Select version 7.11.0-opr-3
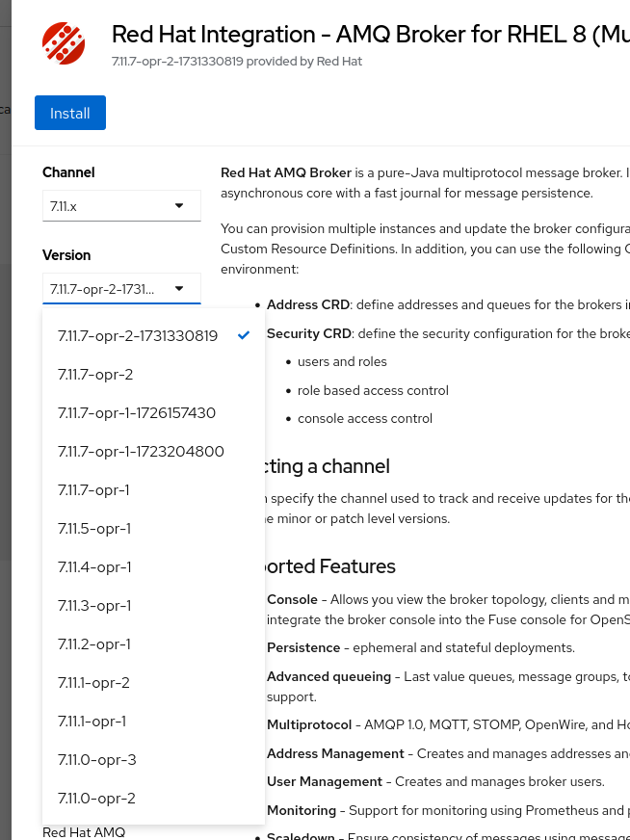Viewport: 630px width, 840px height. tap(97, 760)
